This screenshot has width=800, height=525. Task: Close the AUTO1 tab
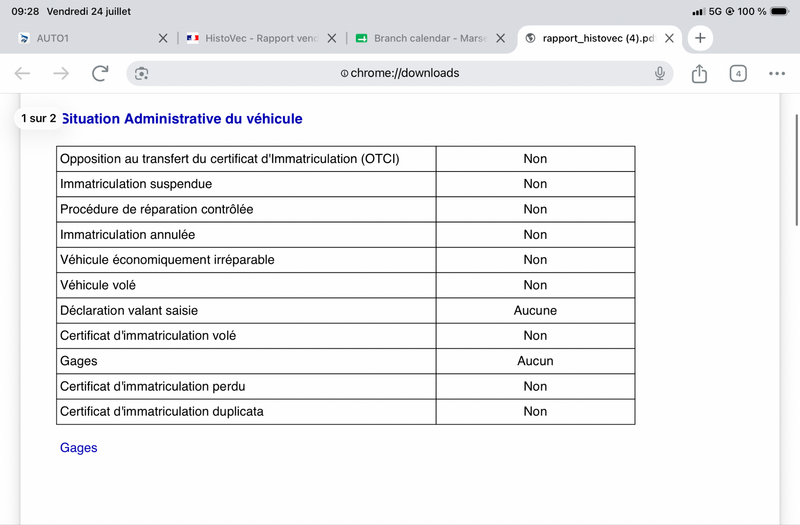click(163, 38)
